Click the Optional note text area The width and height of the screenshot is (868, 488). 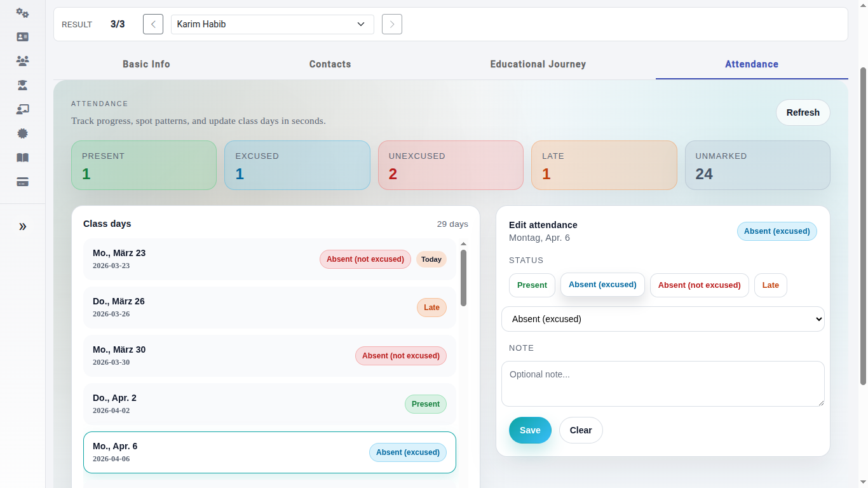point(663,384)
